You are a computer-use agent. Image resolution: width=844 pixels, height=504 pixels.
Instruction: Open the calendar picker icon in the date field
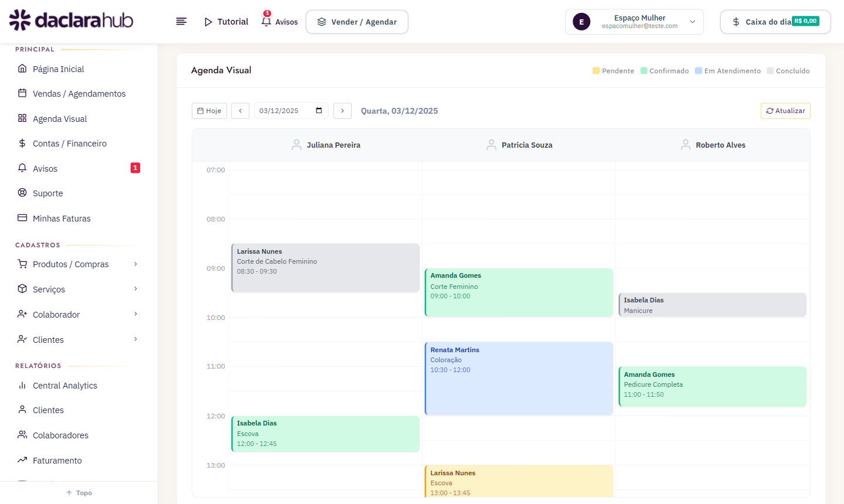(319, 110)
